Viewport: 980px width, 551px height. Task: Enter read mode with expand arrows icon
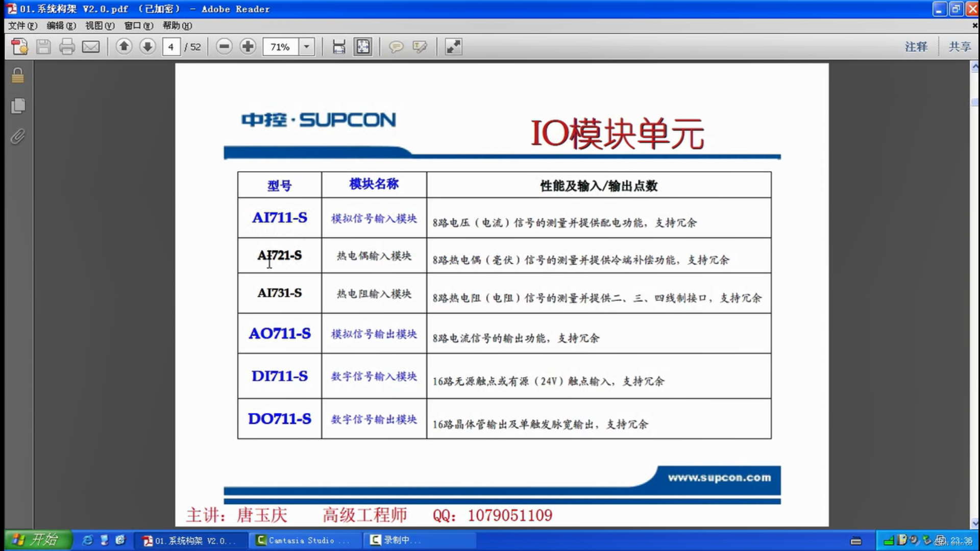453,47
